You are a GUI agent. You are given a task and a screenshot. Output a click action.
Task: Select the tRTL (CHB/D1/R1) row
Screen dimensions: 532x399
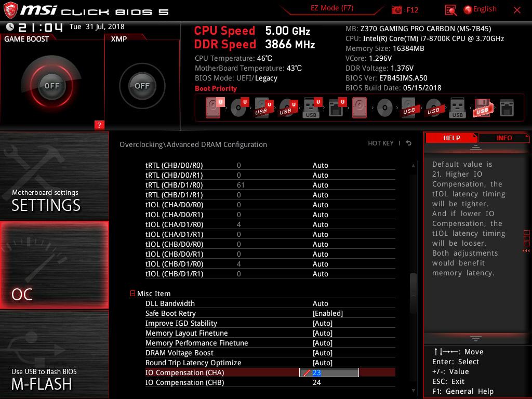click(x=270, y=195)
